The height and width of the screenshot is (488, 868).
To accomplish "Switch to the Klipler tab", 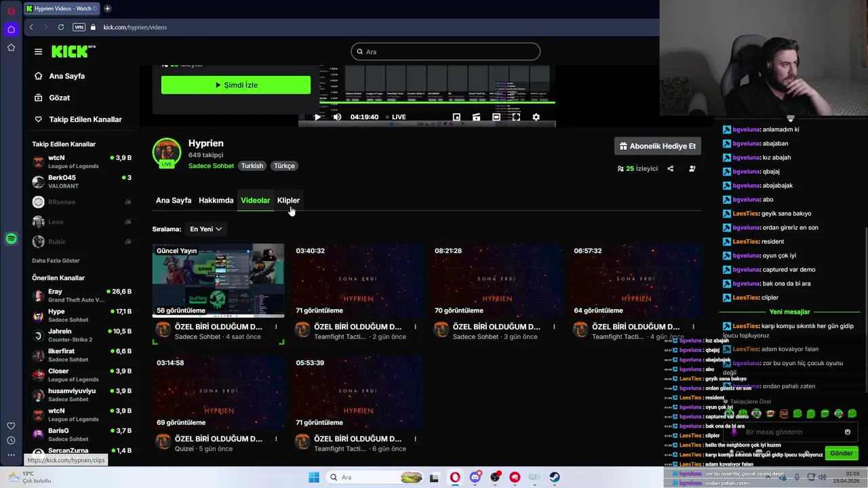I will tap(288, 201).
